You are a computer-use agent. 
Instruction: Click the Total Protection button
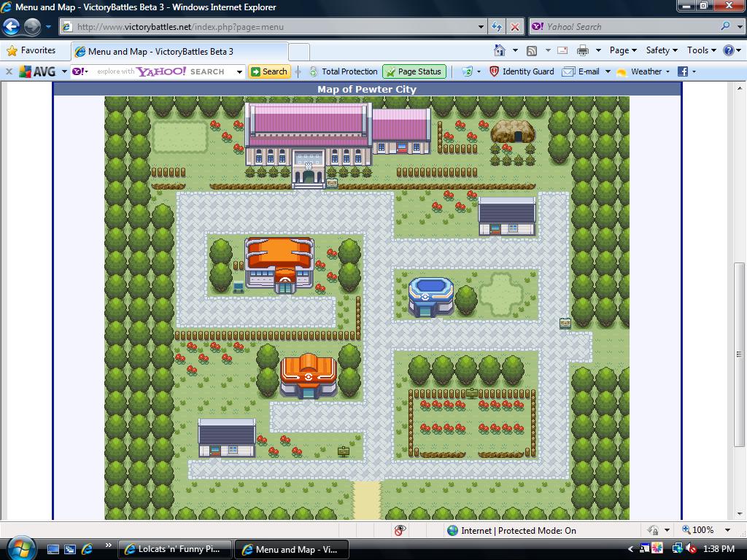pyautogui.click(x=343, y=71)
